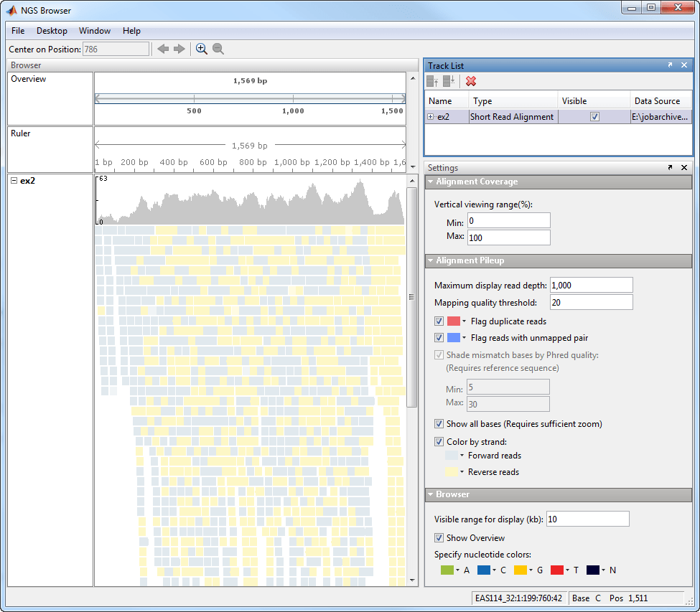The width and height of the screenshot is (700, 612).
Task: Click blue nucleotide C color swatch
Action: 483,570
